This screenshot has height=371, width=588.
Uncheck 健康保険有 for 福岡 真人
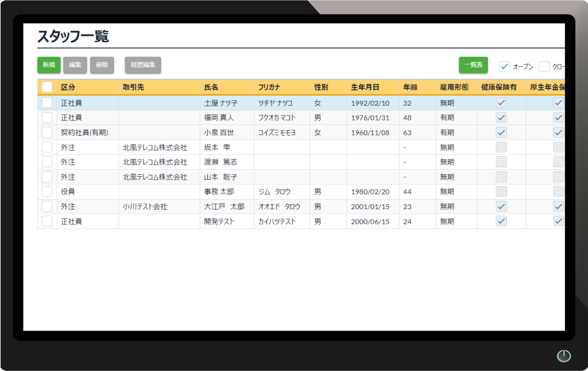tap(501, 117)
